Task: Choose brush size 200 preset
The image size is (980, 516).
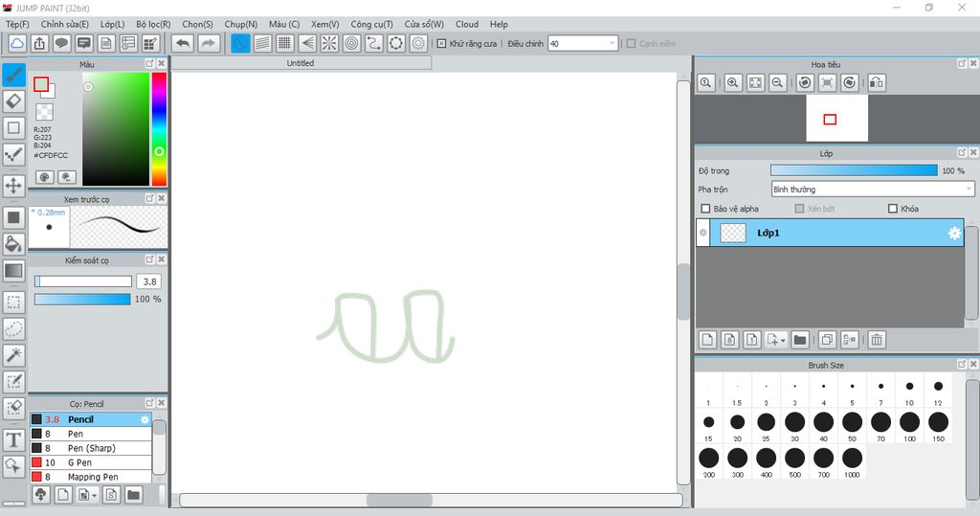Action: [x=709, y=462]
